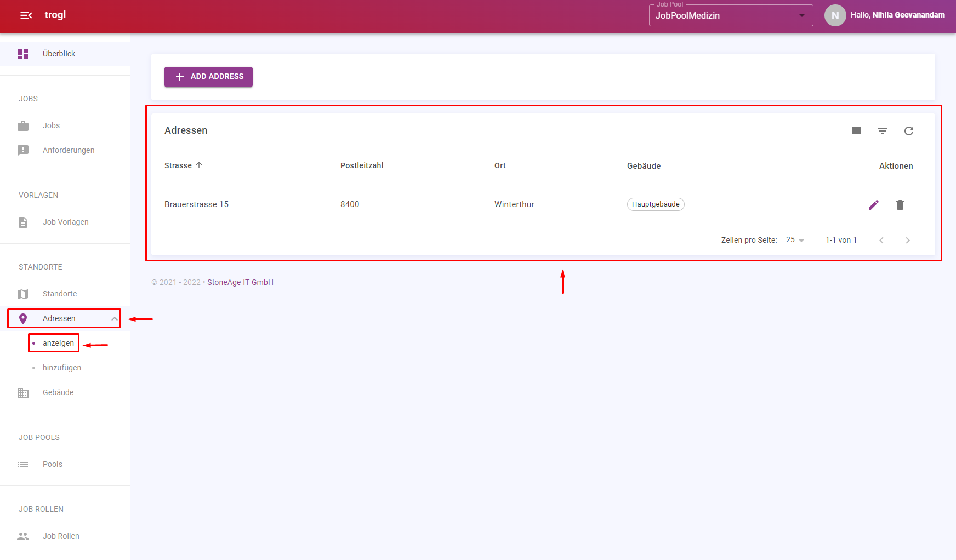Click the trogl logo text
This screenshot has width=956, height=560.
tap(55, 15)
